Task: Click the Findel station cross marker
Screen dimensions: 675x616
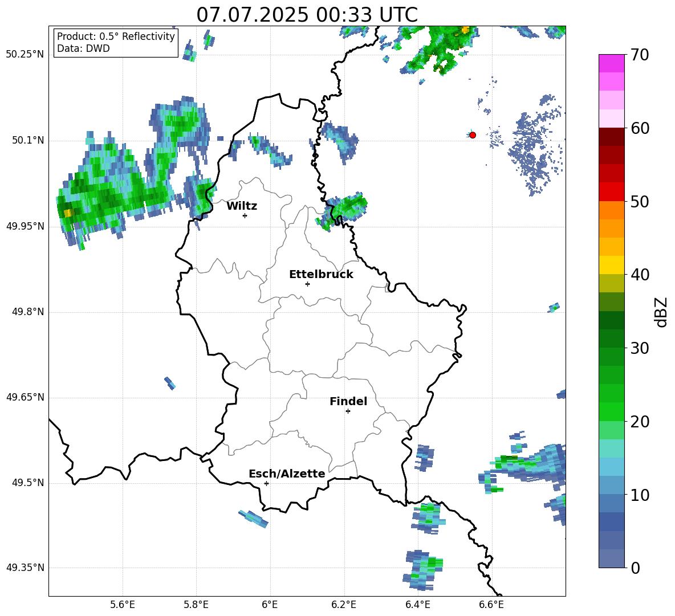Action: (x=348, y=411)
